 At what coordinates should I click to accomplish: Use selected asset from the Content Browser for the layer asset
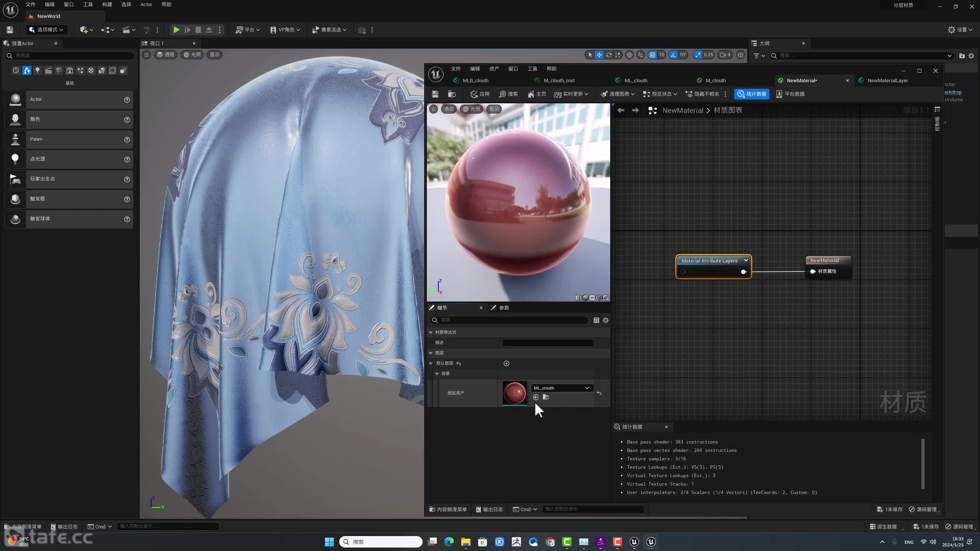(x=536, y=397)
